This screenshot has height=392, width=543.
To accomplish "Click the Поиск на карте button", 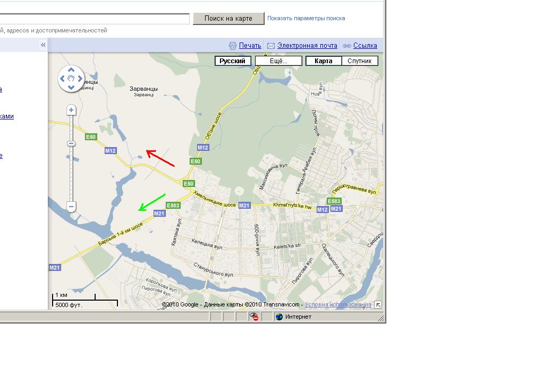I will (228, 19).
